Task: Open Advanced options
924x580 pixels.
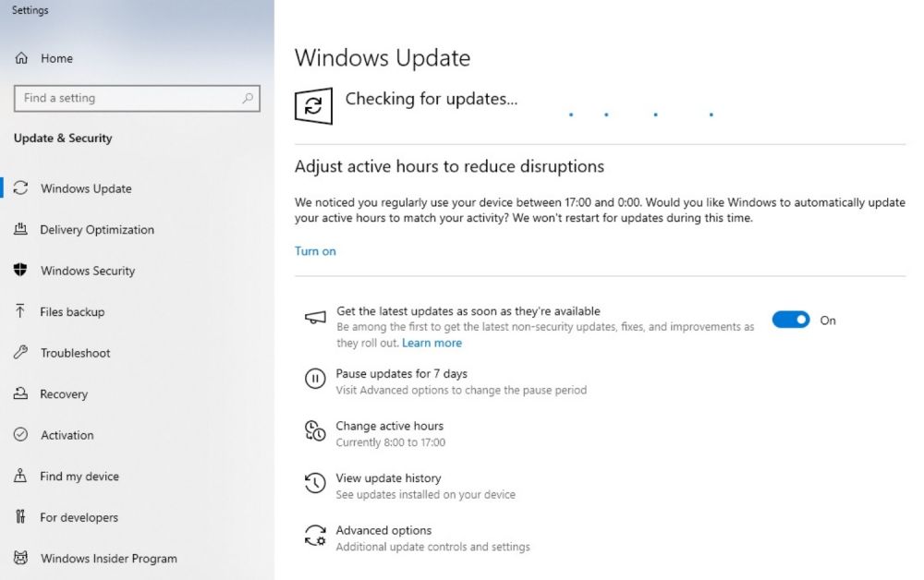Action: tap(383, 530)
